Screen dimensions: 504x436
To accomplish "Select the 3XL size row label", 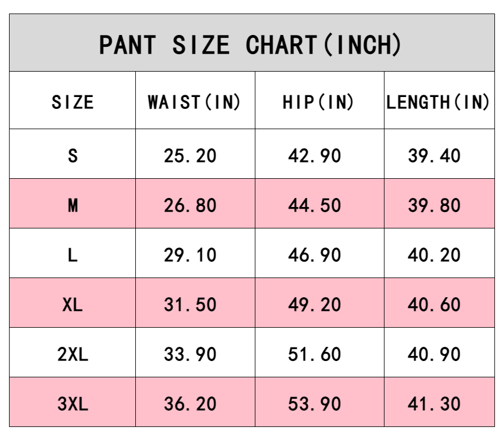I will coord(73,404).
